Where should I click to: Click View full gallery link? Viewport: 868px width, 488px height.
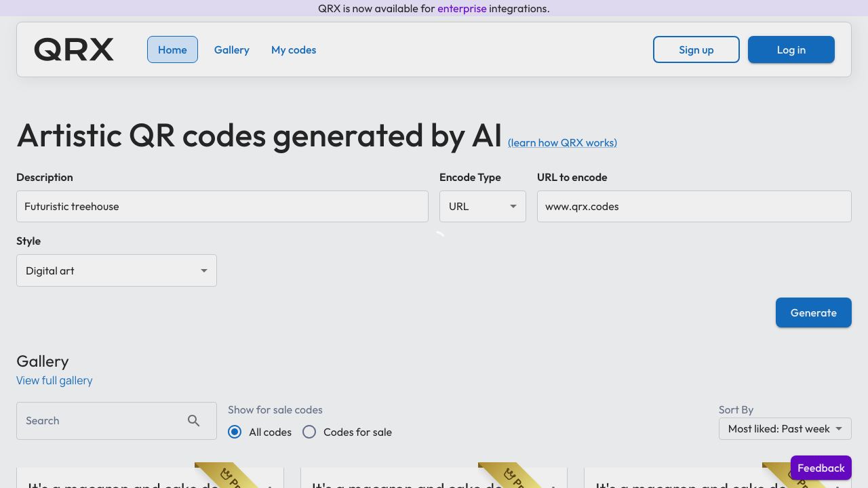pos(54,380)
